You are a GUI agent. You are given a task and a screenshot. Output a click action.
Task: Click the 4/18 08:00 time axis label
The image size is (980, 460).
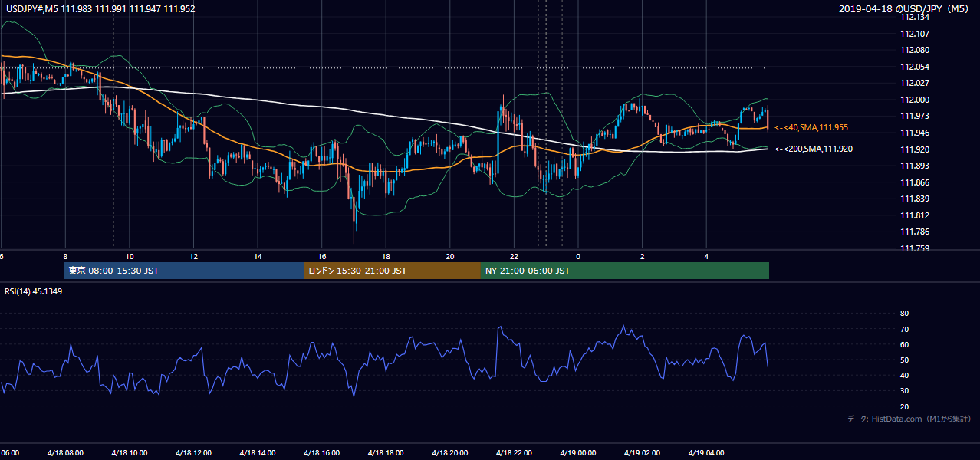[64, 453]
